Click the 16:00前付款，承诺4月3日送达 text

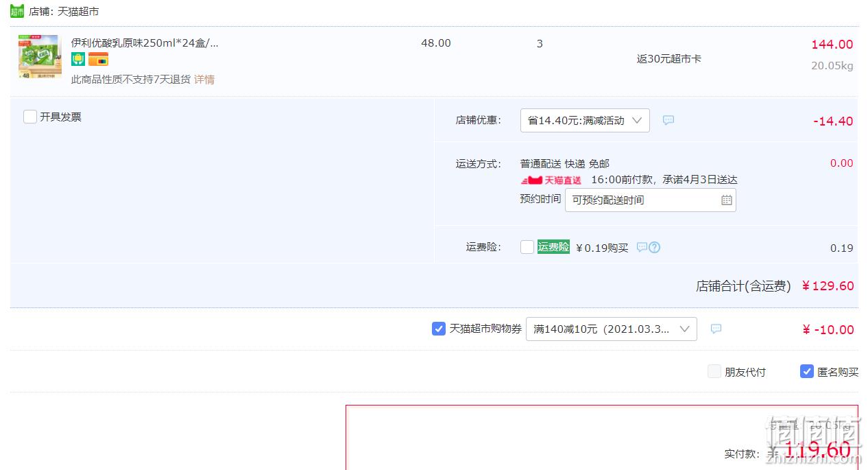point(664,180)
